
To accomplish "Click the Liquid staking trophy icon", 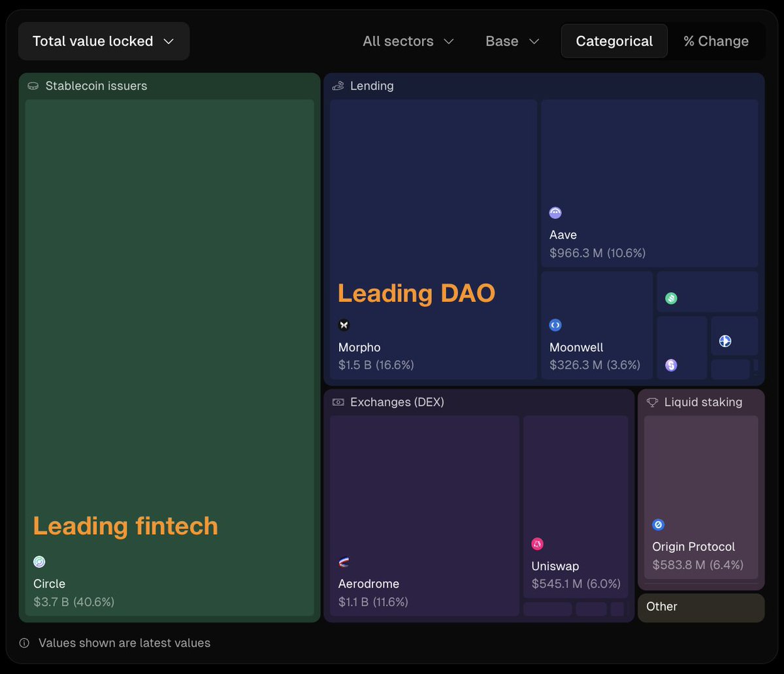I will pyautogui.click(x=652, y=403).
